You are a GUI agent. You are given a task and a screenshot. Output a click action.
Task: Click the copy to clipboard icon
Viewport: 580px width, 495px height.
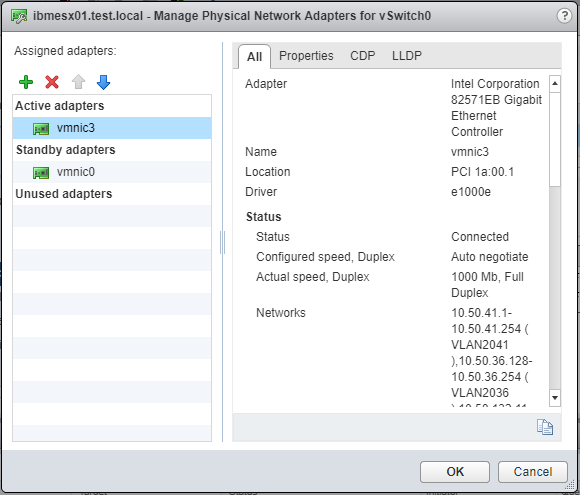point(545,427)
